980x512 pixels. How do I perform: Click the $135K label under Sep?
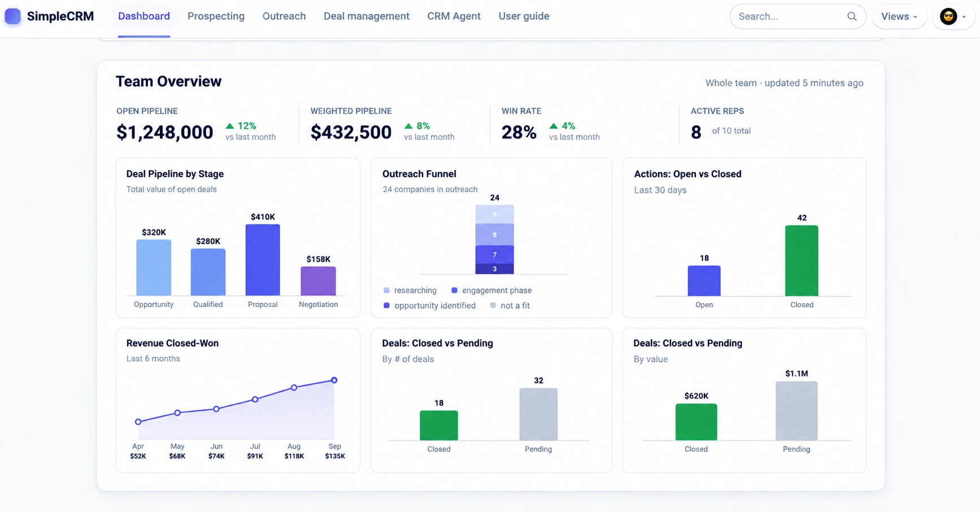pyautogui.click(x=335, y=456)
